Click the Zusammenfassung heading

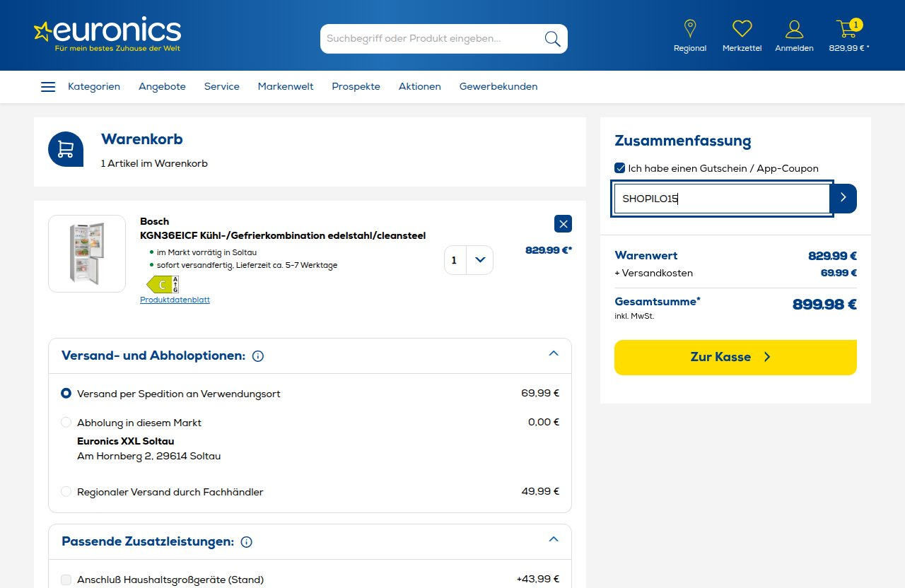(x=683, y=141)
